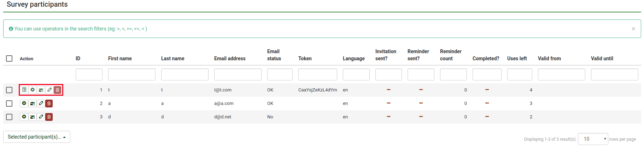
Task: Sort table by Email address header
Action: (x=230, y=58)
